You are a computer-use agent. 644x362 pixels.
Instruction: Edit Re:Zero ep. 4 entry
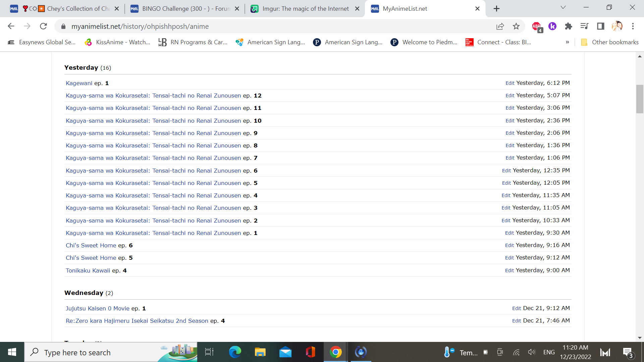click(517, 321)
